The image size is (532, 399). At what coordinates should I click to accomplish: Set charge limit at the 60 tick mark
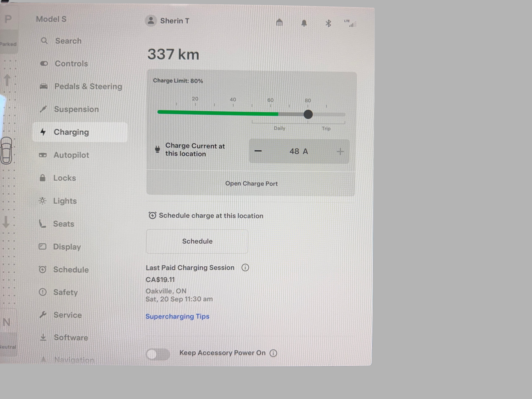pos(271,106)
